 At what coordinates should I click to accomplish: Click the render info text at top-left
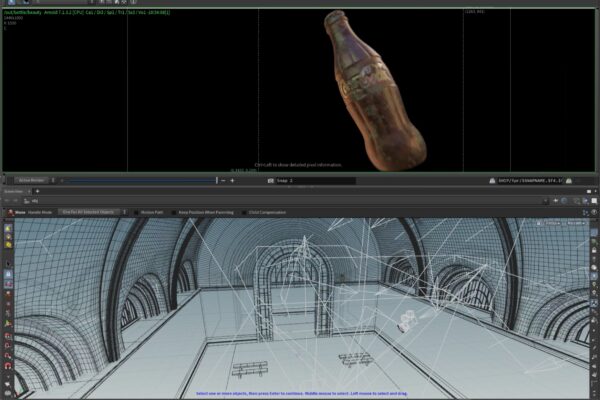(x=86, y=13)
